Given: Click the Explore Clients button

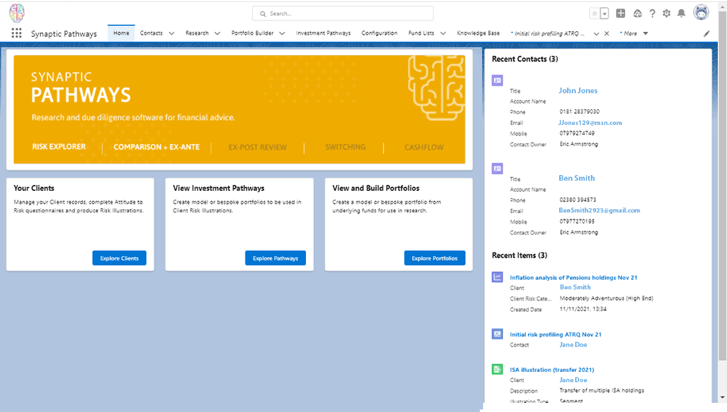Looking at the screenshot, I should pos(119,258).
